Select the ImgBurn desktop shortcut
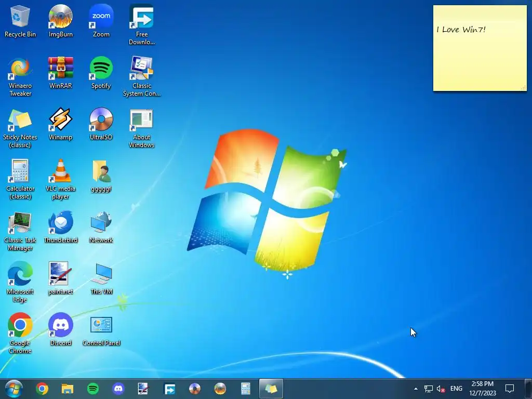This screenshot has width=532, height=399. click(60, 21)
